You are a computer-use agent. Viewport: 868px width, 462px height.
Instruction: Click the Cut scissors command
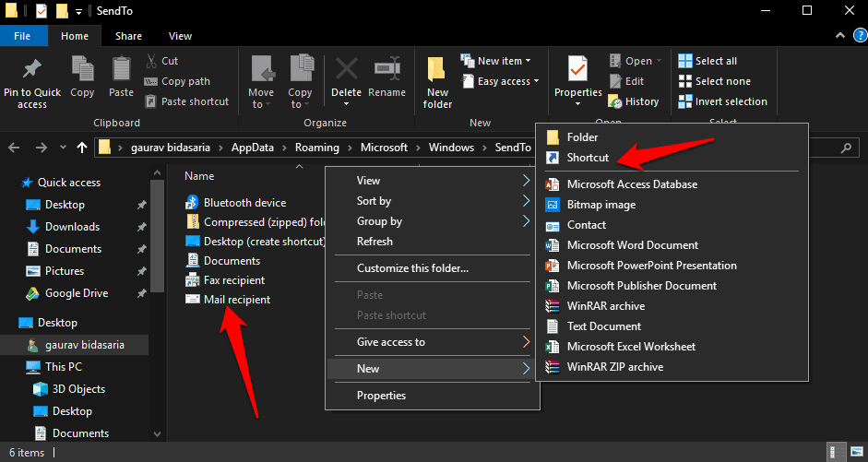(161, 61)
